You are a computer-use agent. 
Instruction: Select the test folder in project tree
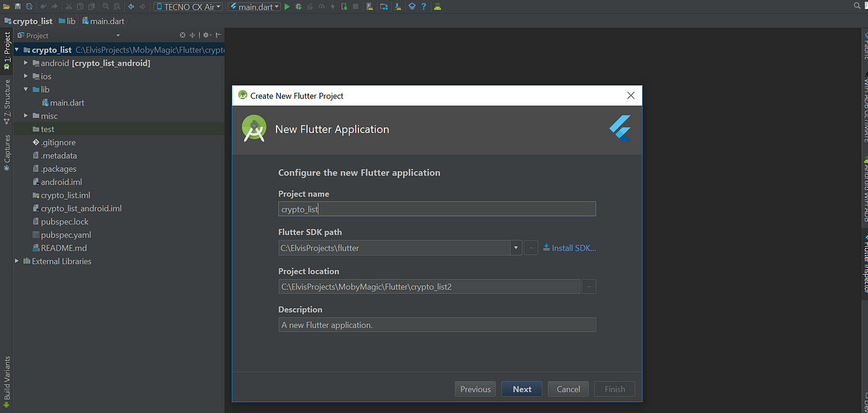tap(43, 129)
